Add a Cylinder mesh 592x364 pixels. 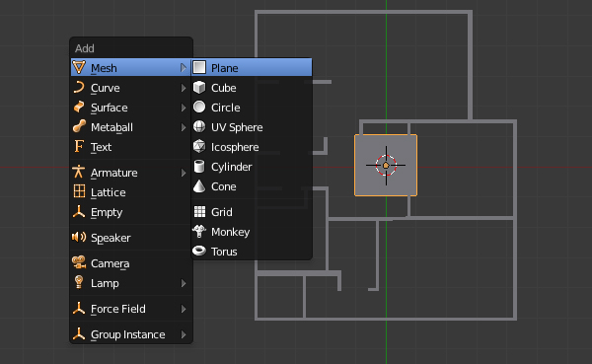point(252,167)
